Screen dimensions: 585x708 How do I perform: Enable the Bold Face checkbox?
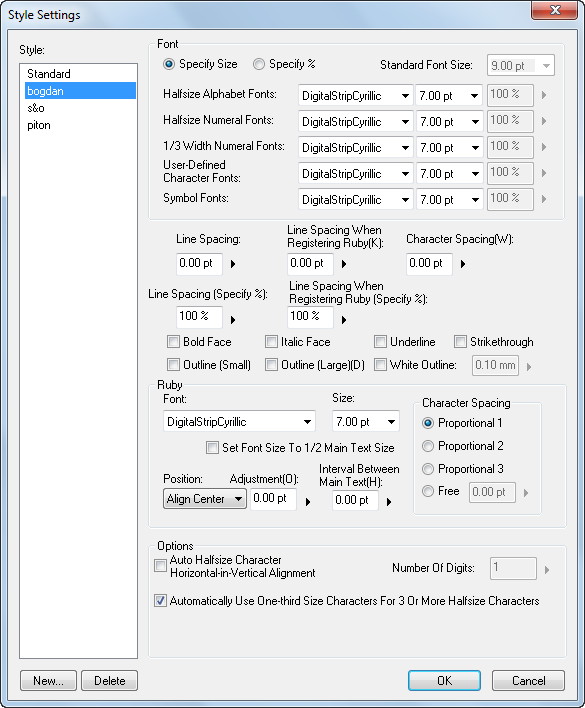click(x=173, y=342)
